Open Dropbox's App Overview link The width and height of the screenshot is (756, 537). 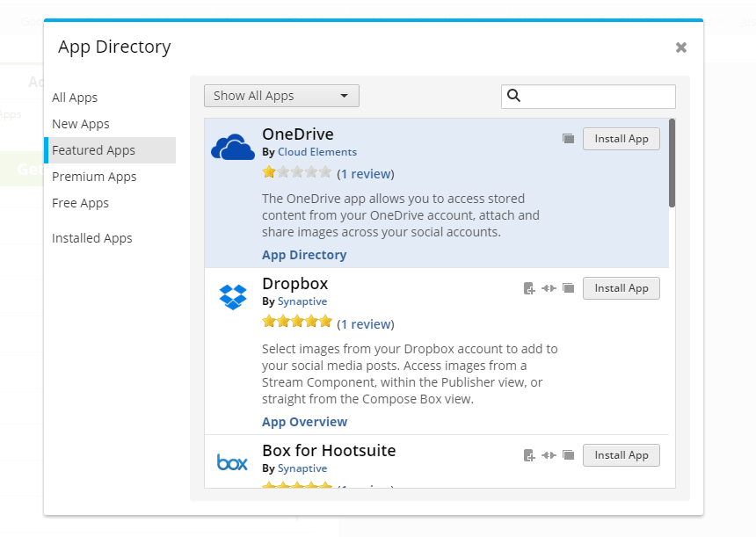pos(305,422)
